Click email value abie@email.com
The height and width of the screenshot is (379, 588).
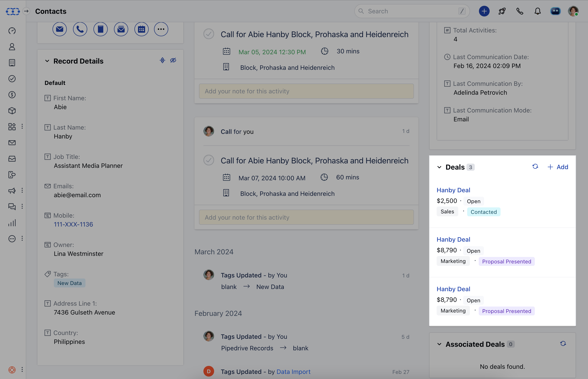(77, 195)
